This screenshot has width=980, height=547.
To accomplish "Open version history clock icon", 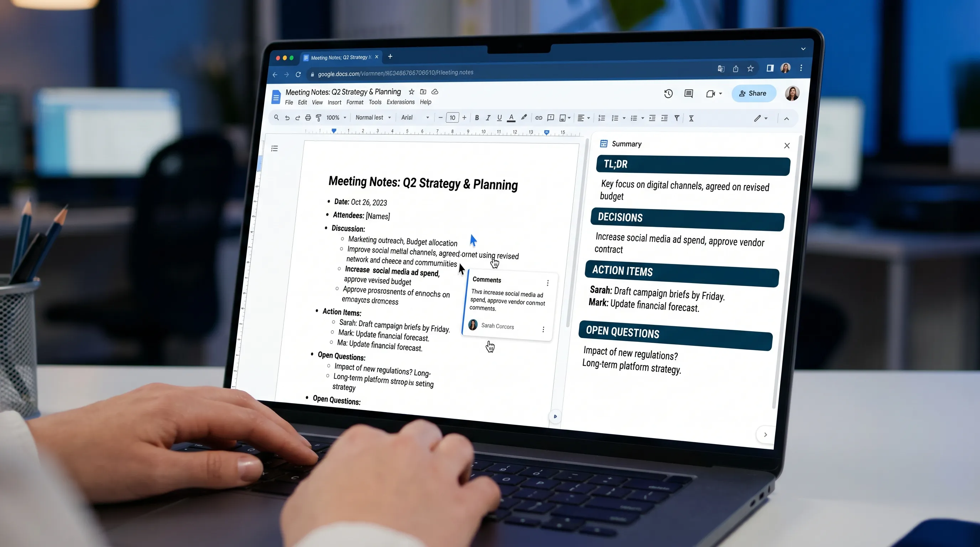I will pyautogui.click(x=668, y=94).
